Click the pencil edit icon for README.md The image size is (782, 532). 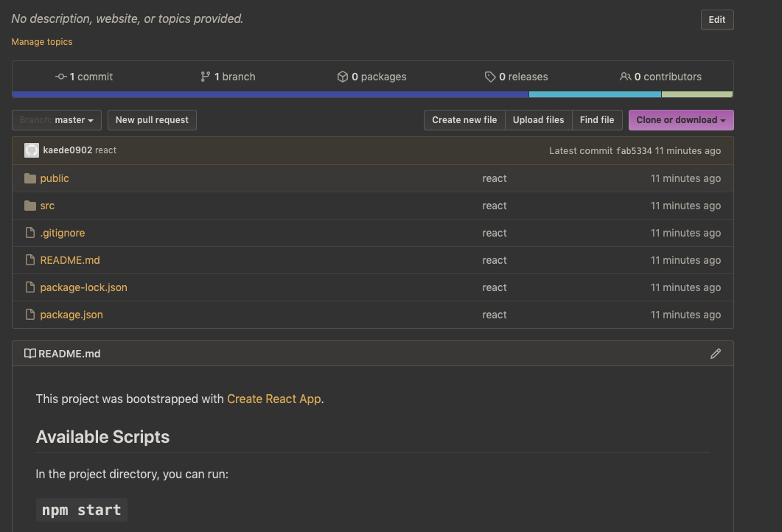715,354
